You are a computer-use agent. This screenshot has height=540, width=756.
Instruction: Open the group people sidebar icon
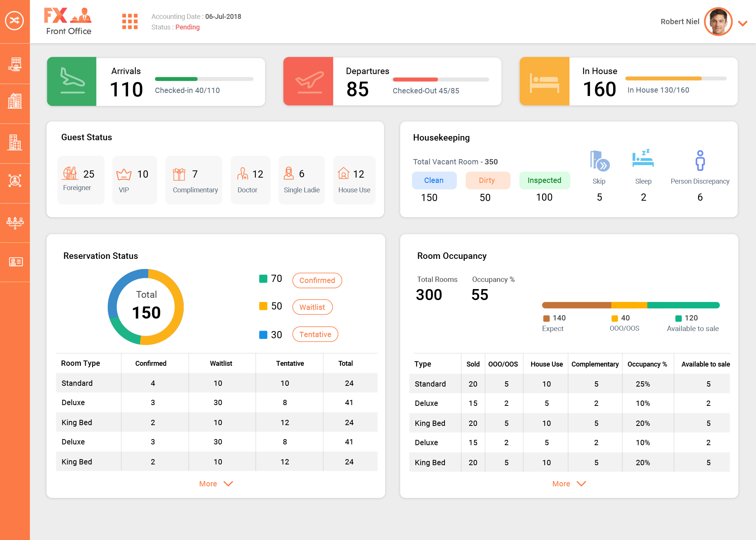[x=15, y=223]
